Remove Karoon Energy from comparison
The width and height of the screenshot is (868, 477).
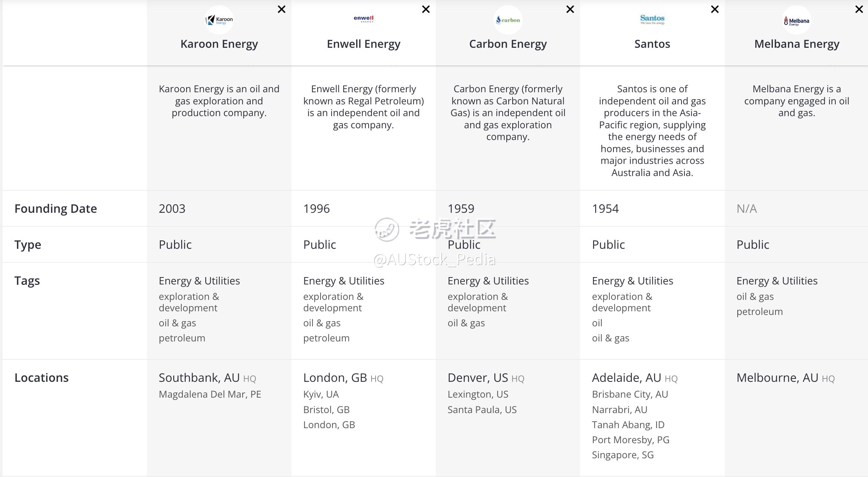(282, 9)
